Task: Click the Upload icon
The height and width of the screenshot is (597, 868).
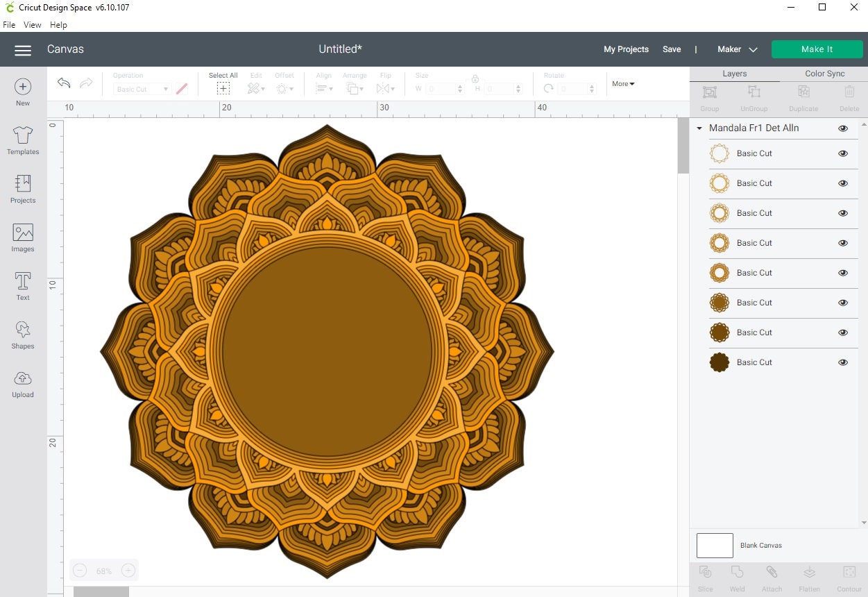Action: click(22, 382)
